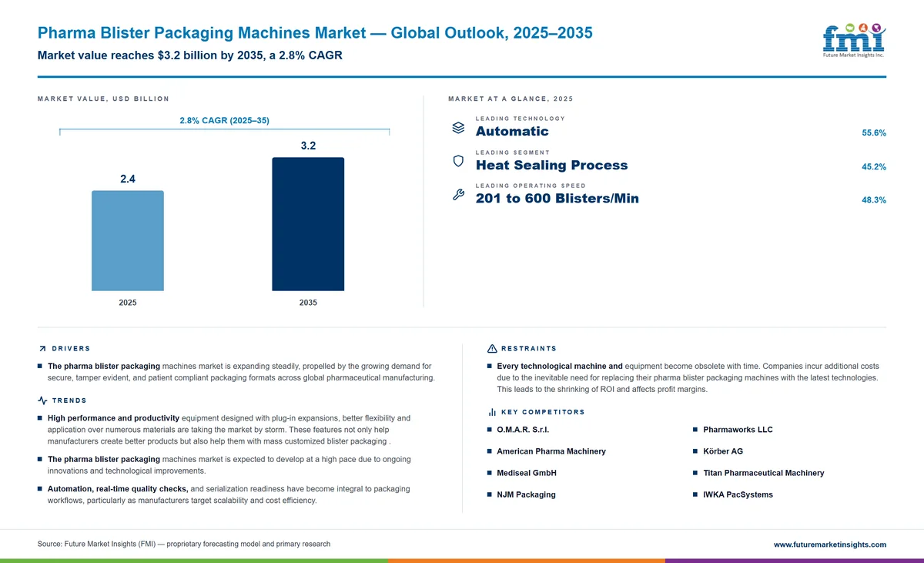Click the 45.2% percentage value
The height and width of the screenshot is (563, 924).
tap(874, 167)
